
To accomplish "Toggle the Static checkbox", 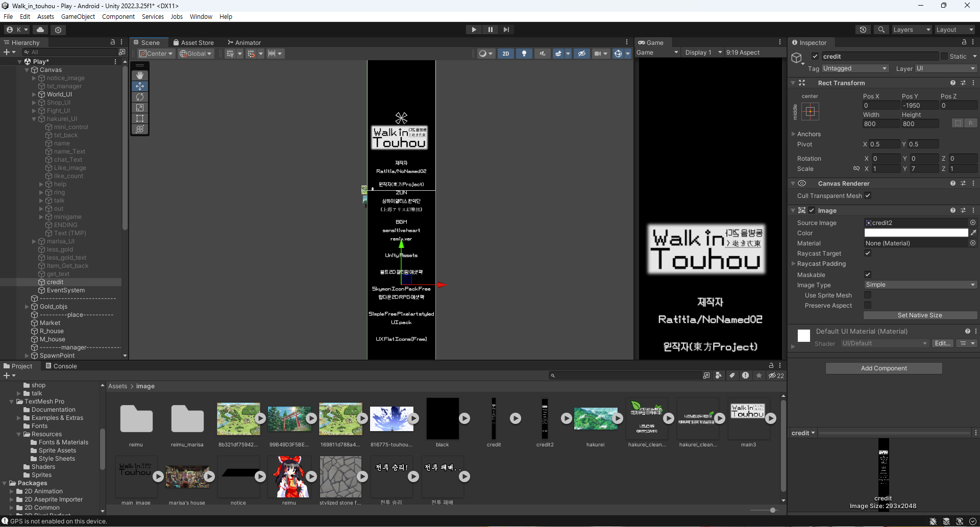I will 944,56.
